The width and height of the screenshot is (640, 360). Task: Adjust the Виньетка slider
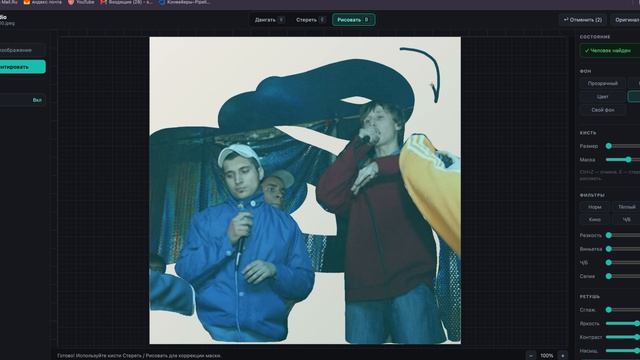tap(623, 249)
